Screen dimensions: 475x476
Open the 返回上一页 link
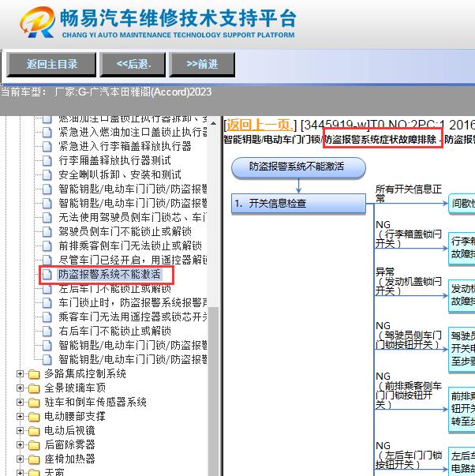[260, 125]
